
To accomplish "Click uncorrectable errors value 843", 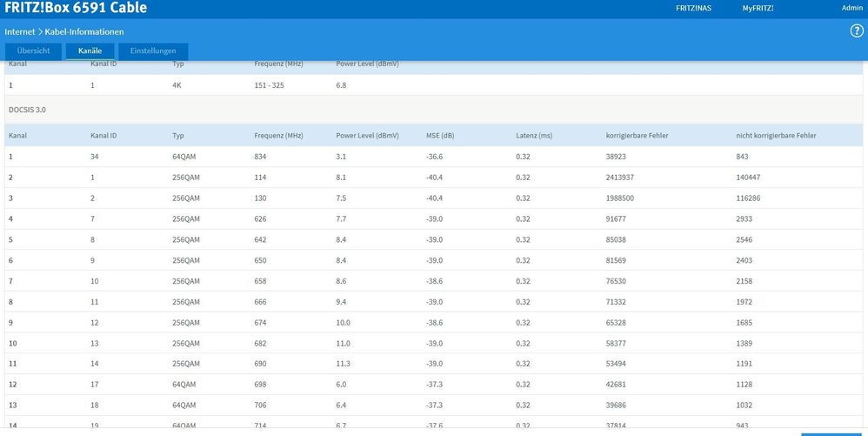I will 742,157.
